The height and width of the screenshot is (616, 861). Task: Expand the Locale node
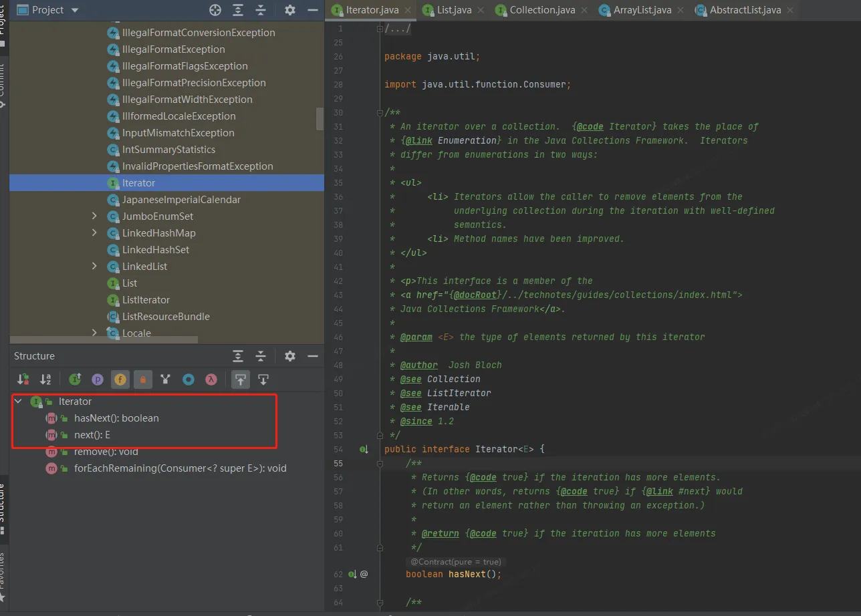94,333
